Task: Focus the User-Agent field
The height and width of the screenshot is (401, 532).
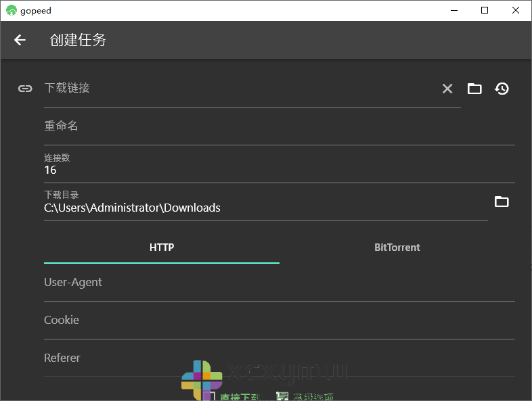Action: click(280, 283)
